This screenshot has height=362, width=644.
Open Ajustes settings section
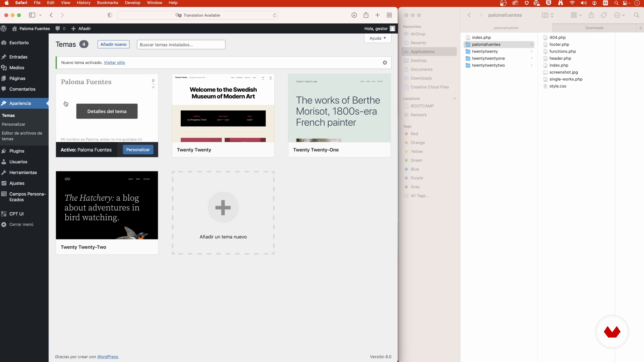coord(17,183)
